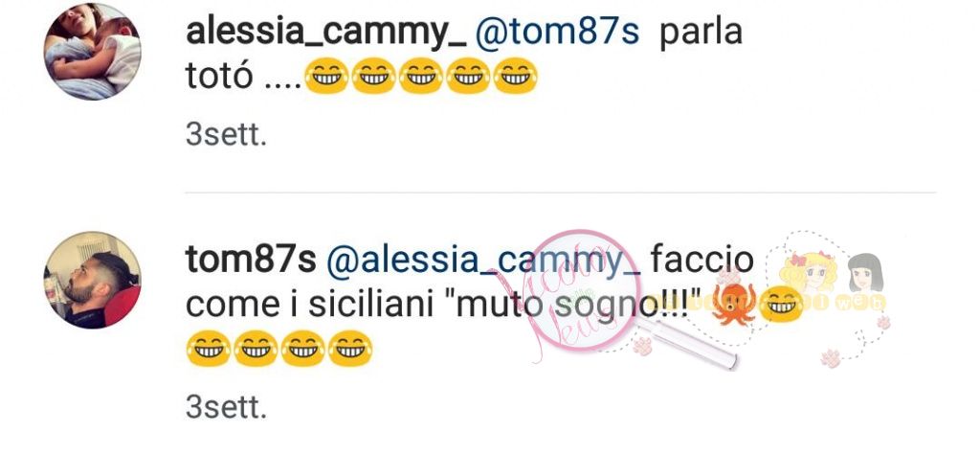Click the text "parla totó" in first comment
This screenshot has height=455, width=980.
pyautogui.click(x=464, y=55)
